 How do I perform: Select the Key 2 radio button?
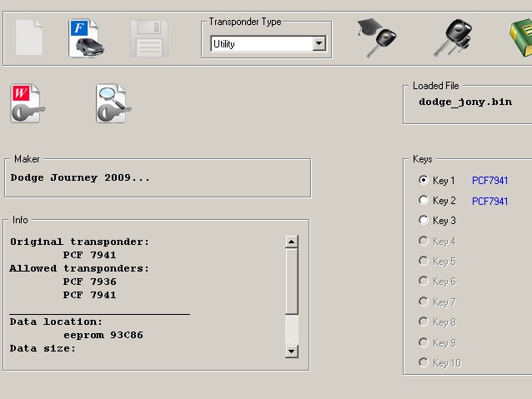point(423,200)
